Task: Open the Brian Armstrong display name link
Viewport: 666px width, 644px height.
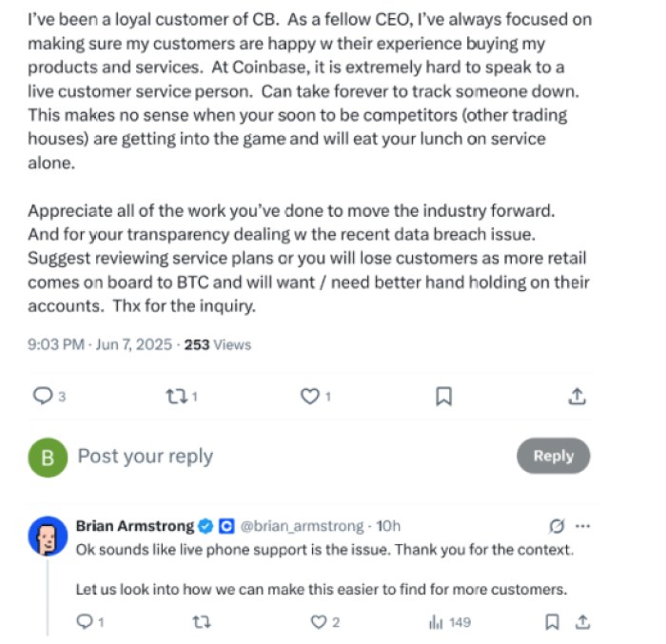Action: click(134, 525)
